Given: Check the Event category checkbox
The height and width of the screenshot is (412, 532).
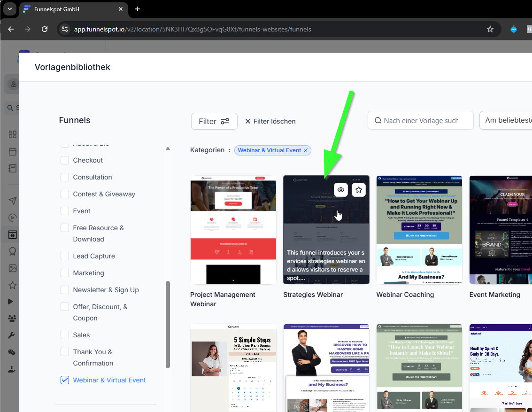Looking at the screenshot, I should click(65, 211).
